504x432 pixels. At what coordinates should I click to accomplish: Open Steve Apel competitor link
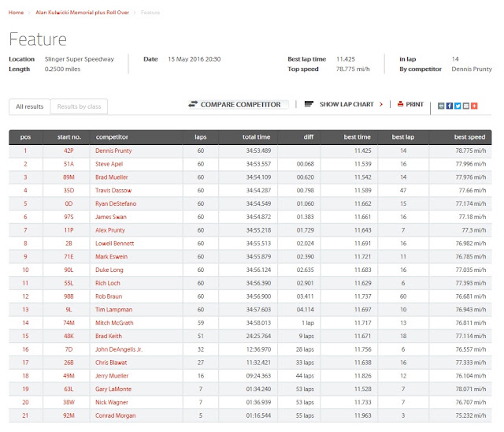[x=109, y=164]
